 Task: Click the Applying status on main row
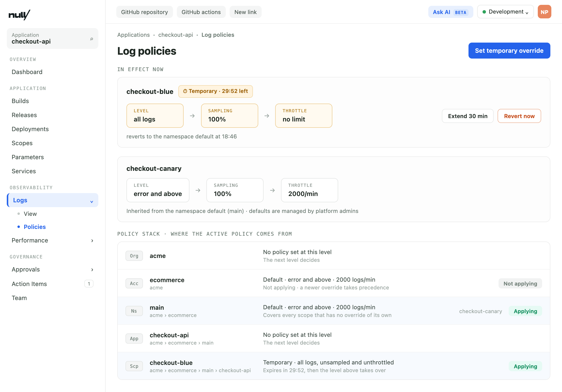[525, 311]
